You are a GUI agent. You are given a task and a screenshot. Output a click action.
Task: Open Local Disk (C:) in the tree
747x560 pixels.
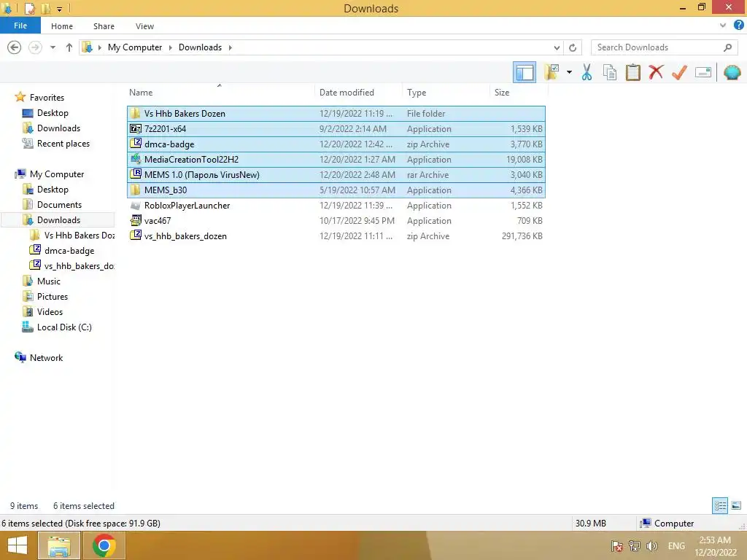[x=64, y=327]
